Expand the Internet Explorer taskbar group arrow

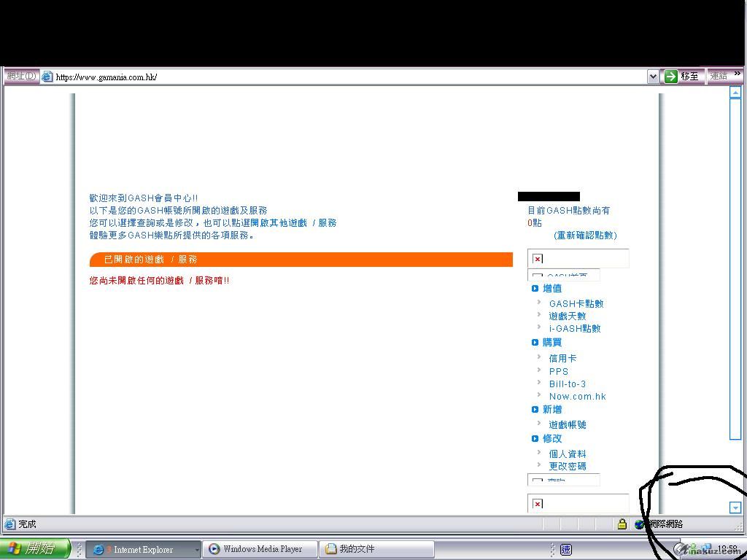click(196, 550)
